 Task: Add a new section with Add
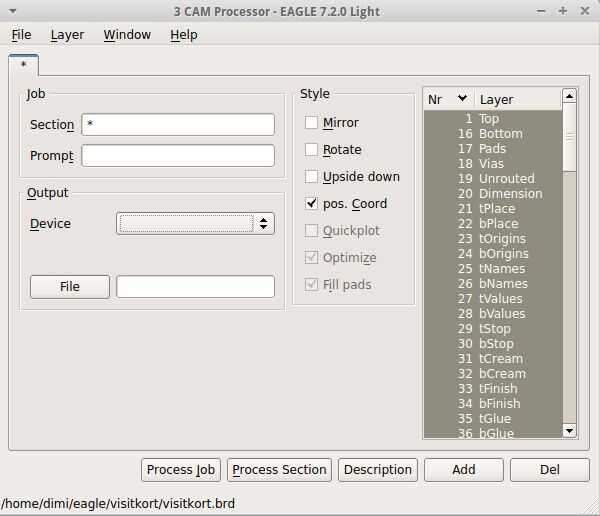click(x=464, y=470)
